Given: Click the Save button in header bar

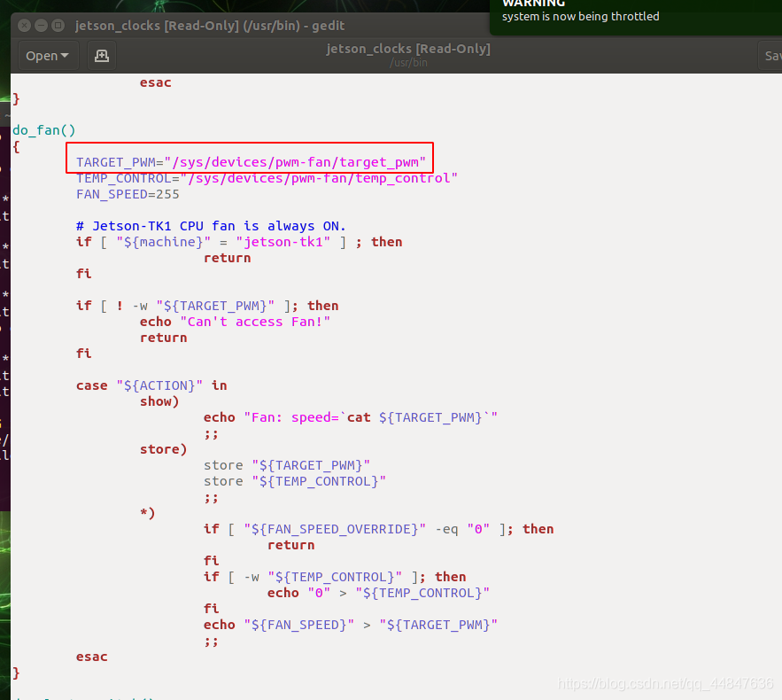Looking at the screenshot, I should click(x=771, y=56).
